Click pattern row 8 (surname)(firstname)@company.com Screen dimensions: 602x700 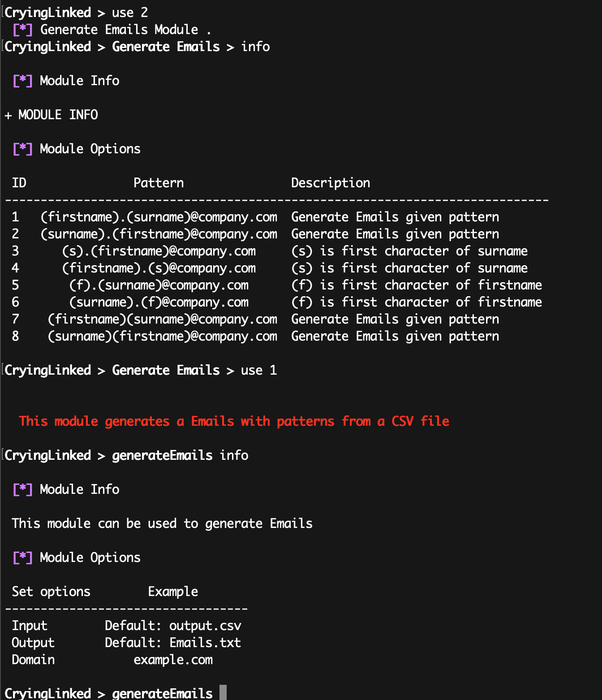click(162, 337)
